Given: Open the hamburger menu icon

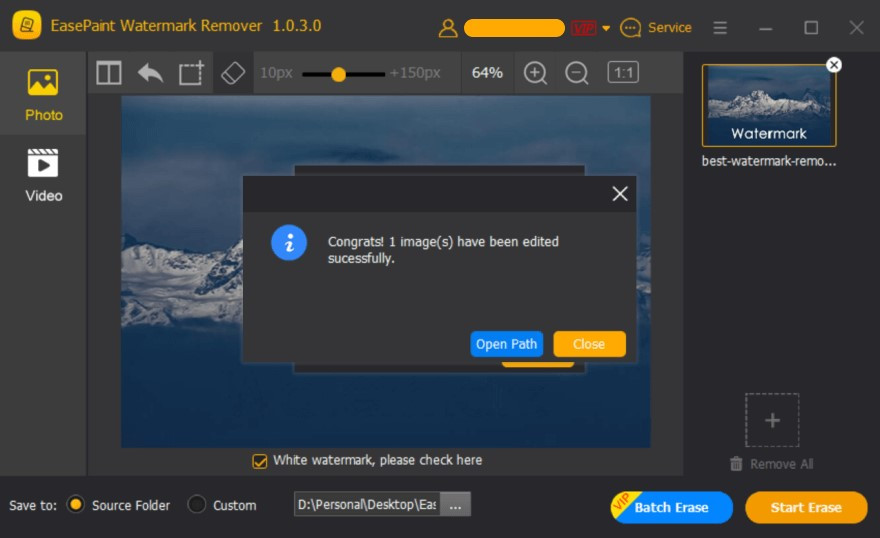Looking at the screenshot, I should tap(720, 27).
